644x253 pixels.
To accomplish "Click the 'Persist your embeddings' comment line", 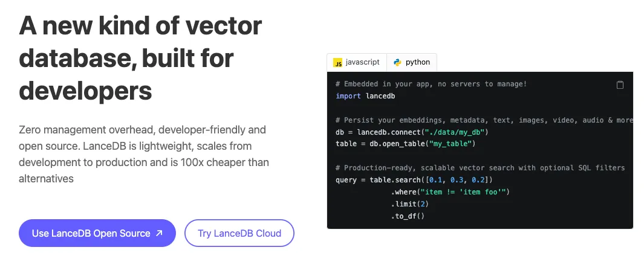I will tap(484, 120).
